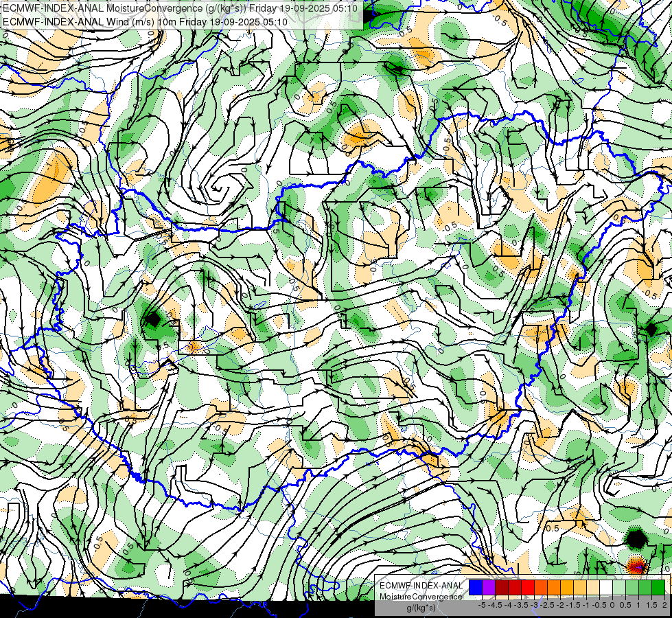The image size is (672, 618).
Task: Click the '-3.5' tick label on legend
Action: 522,605
